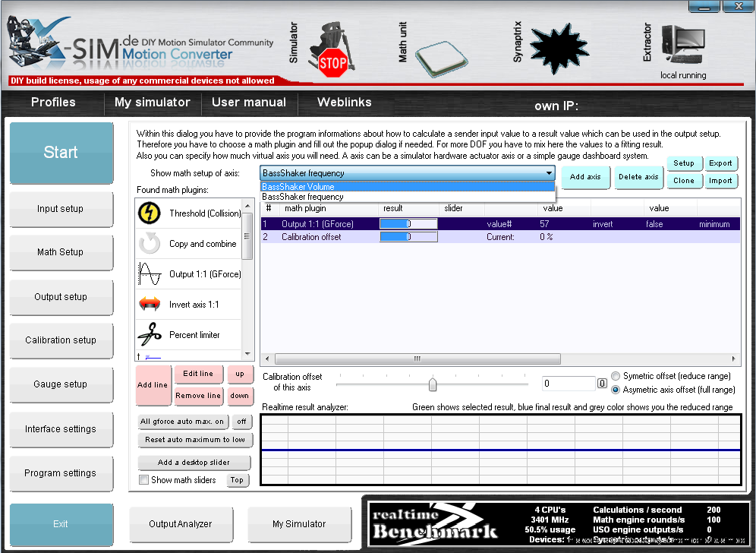The width and height of the screenshot is (756, 553).
Task: Select Asymetric axis offset (full range)
Action: [616, 390]
